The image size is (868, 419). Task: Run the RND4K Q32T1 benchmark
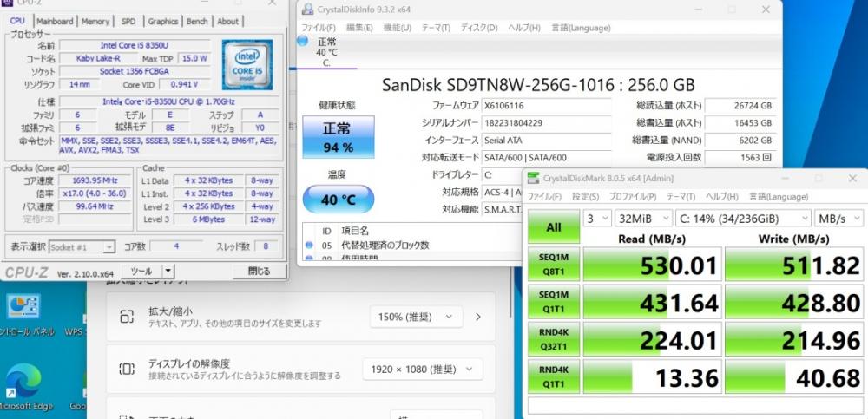click(x=554, y=338)
